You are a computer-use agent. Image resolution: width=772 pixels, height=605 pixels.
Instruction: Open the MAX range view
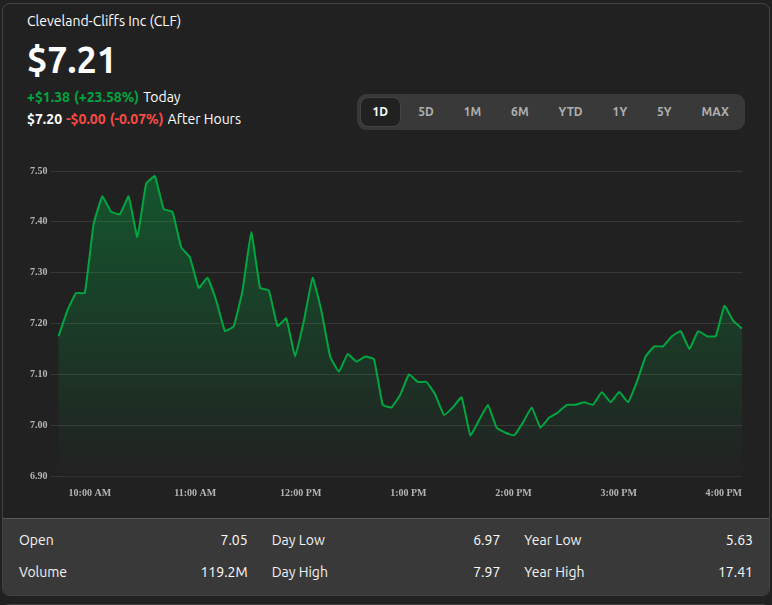(715, 112)
